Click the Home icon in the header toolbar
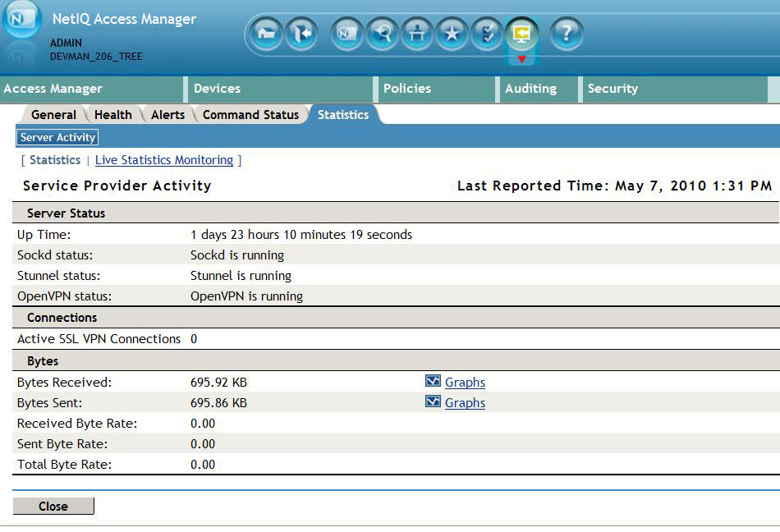The width and height of the screenshot is (780, 532). click(x=266, y=34)
